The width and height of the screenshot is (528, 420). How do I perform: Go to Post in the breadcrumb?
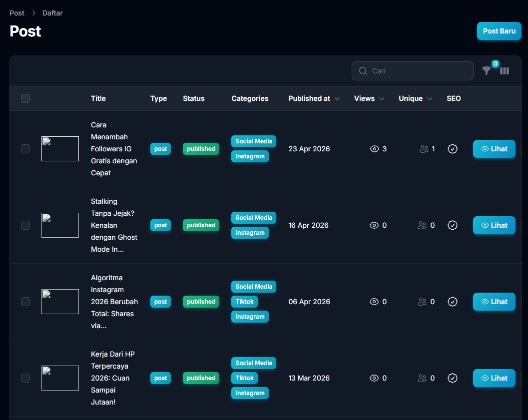(17, 13)
